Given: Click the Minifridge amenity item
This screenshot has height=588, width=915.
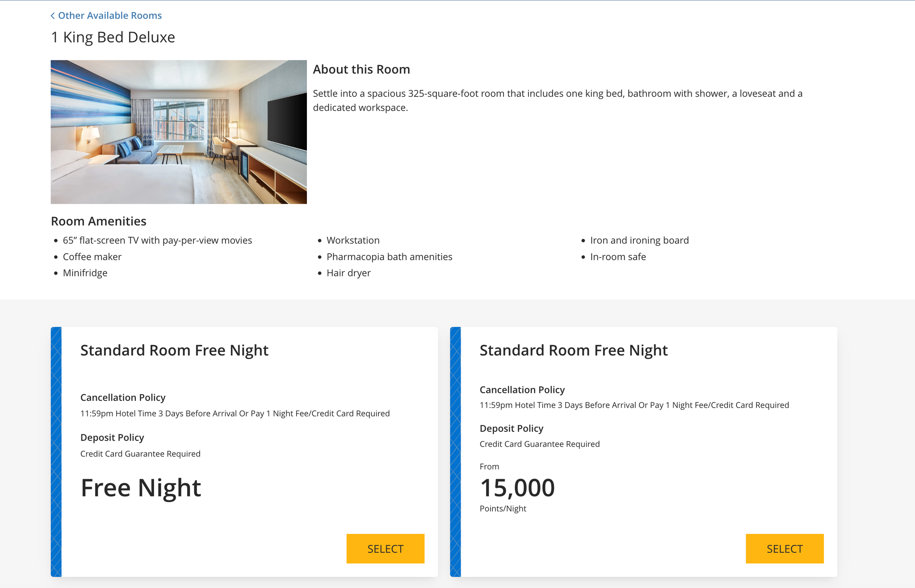Looking at the screenshot, I should [x=85, y=273].
